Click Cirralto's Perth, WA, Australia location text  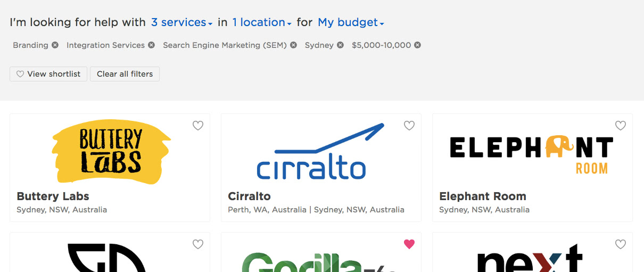[267, 210]
